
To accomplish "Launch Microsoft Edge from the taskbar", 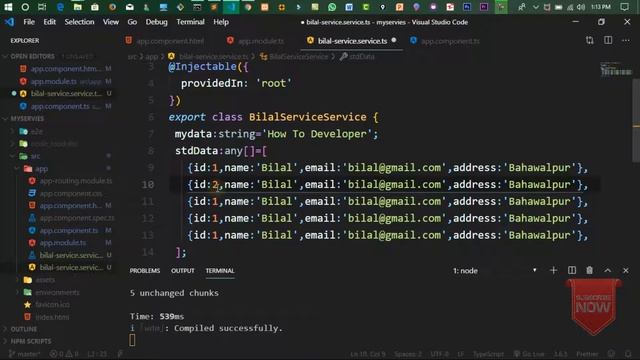I will point(60,7).
